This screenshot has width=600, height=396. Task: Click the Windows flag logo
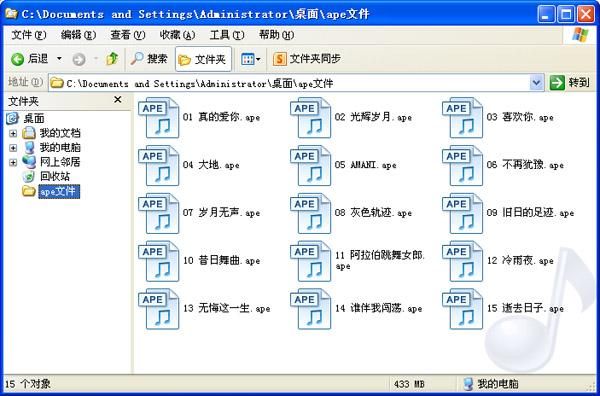click(580, 35)
